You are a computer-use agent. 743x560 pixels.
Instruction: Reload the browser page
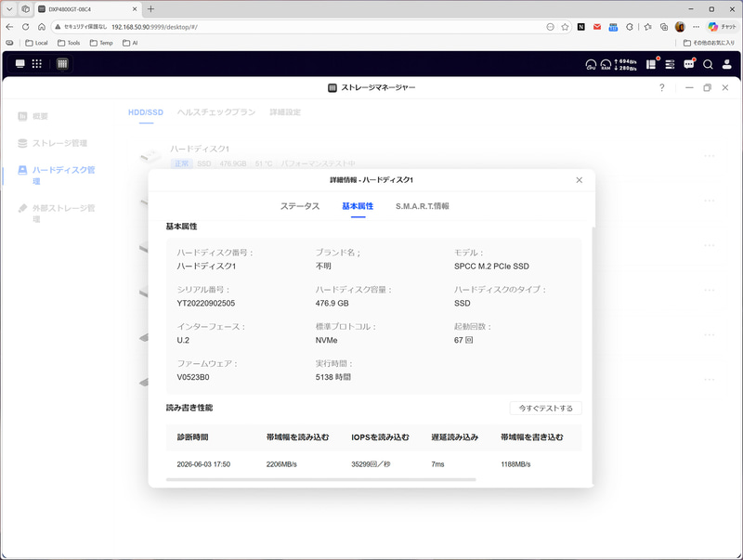26,27
